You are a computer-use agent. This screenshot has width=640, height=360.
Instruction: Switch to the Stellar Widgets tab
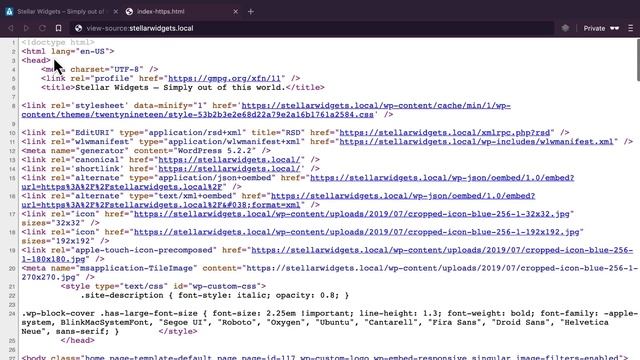coord(60,11)
